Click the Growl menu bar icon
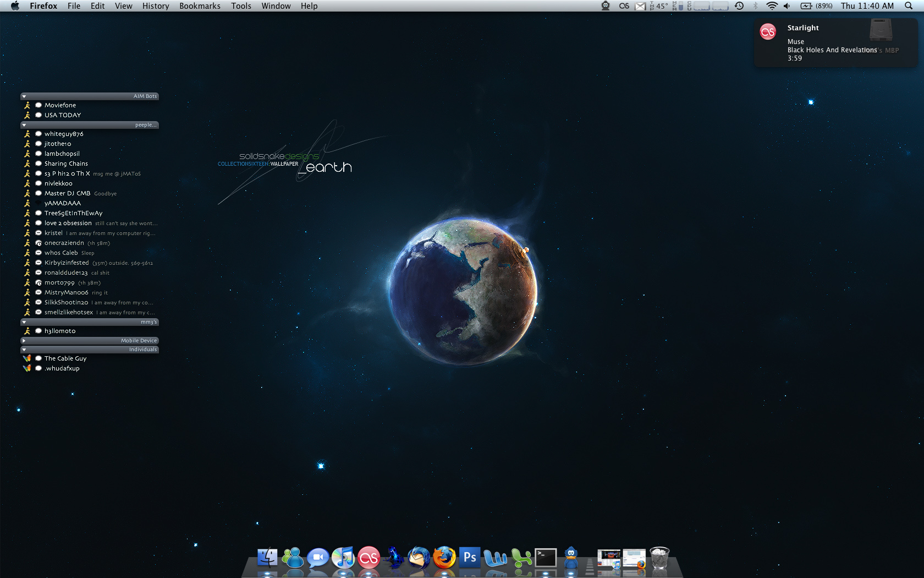The width and height of the screenshot is (924, 578). coord(606,6)
